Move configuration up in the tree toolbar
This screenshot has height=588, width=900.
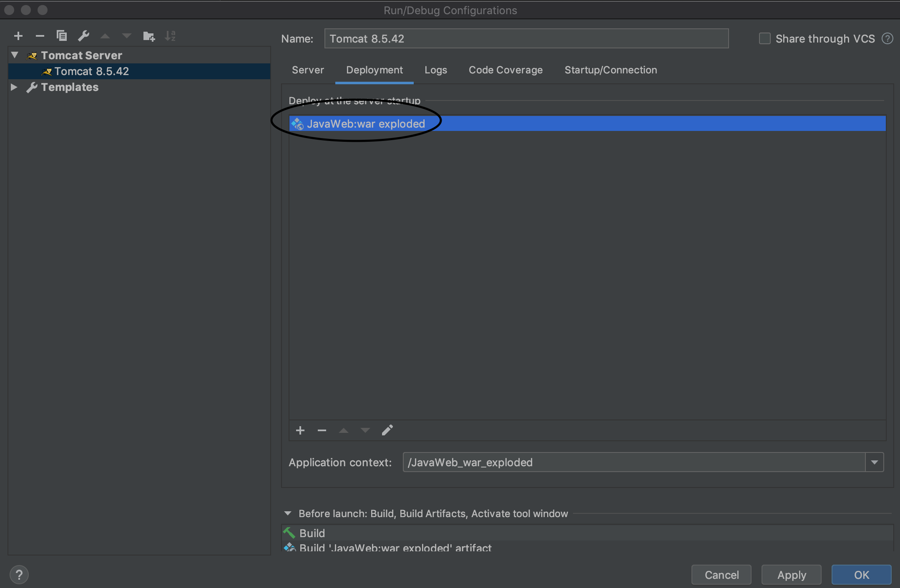pyautogui.click(x=105, y=36)
